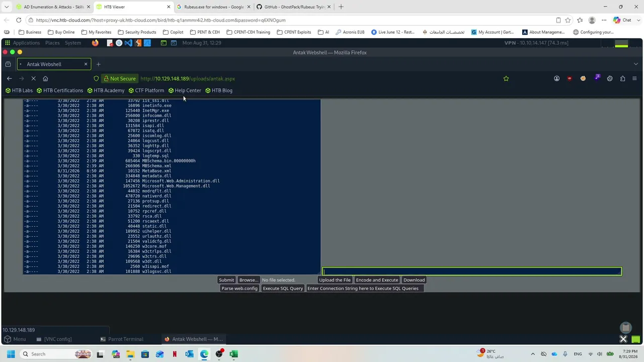The image size is (644, 362).
Task: Open HTB Certifications bookmark
Action: 60,90
